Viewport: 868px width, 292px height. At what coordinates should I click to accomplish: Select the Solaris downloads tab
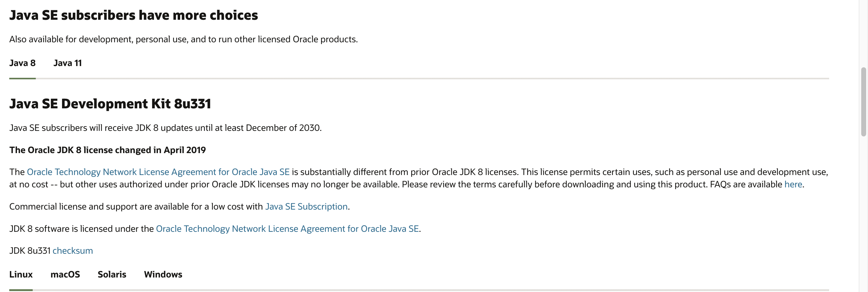point(112,274)
